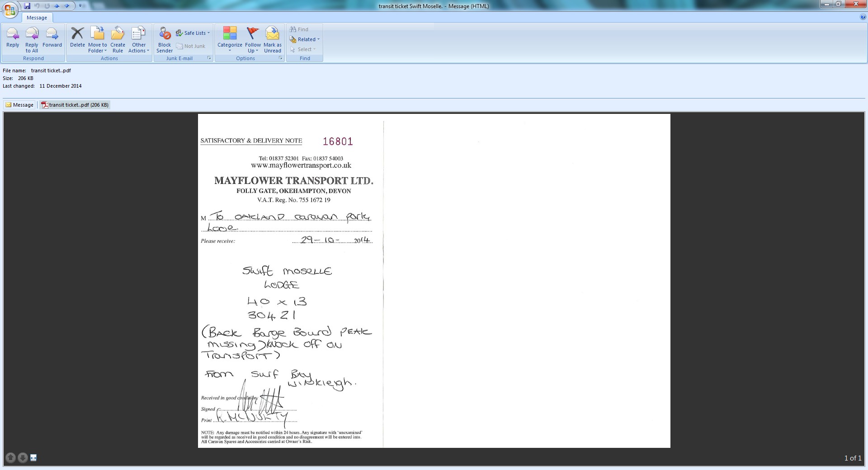This screenshot has height=470, width=868.
Task: Open the Related dropdown
Action: coord(305,39)
